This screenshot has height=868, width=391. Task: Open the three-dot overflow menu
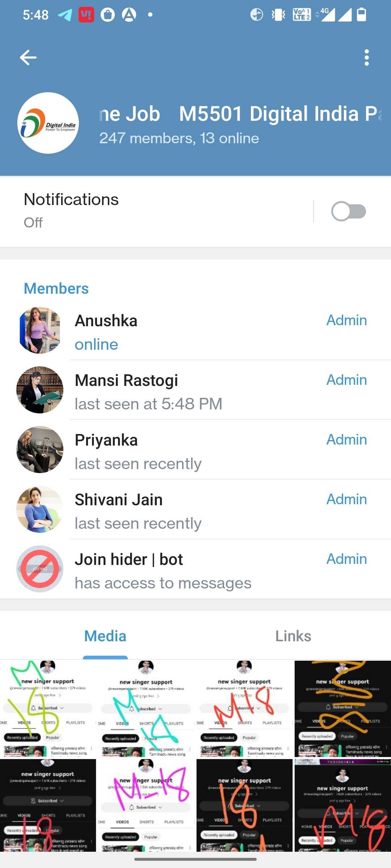(366, 58)
